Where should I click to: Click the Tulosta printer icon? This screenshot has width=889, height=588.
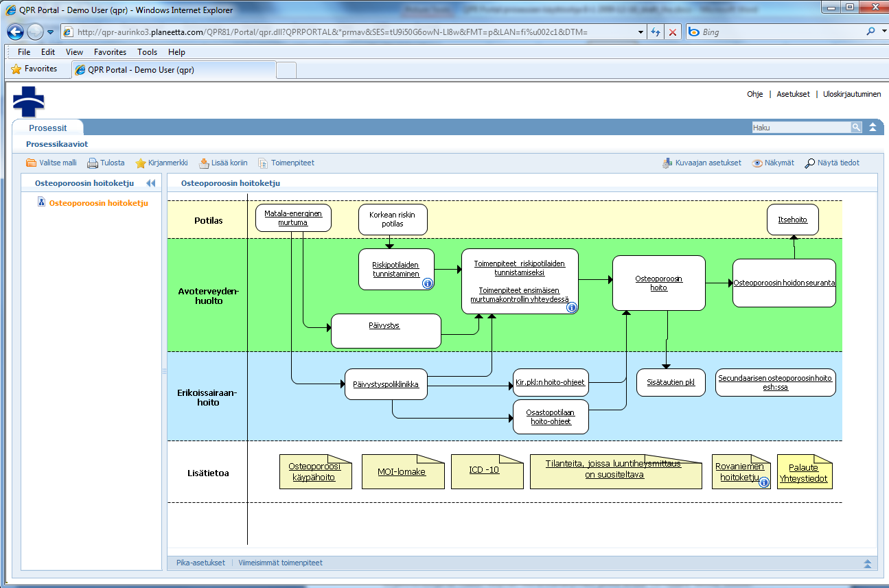92,163
